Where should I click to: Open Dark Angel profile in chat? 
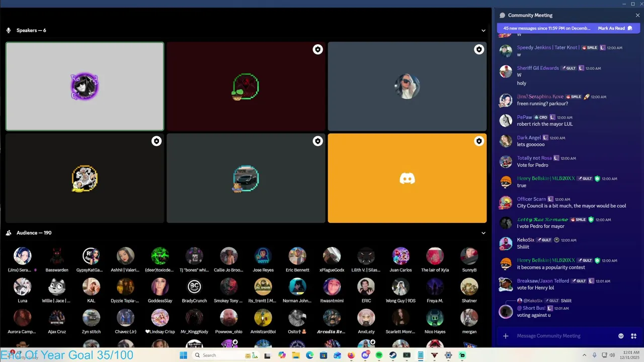click(x=529, y=138)
